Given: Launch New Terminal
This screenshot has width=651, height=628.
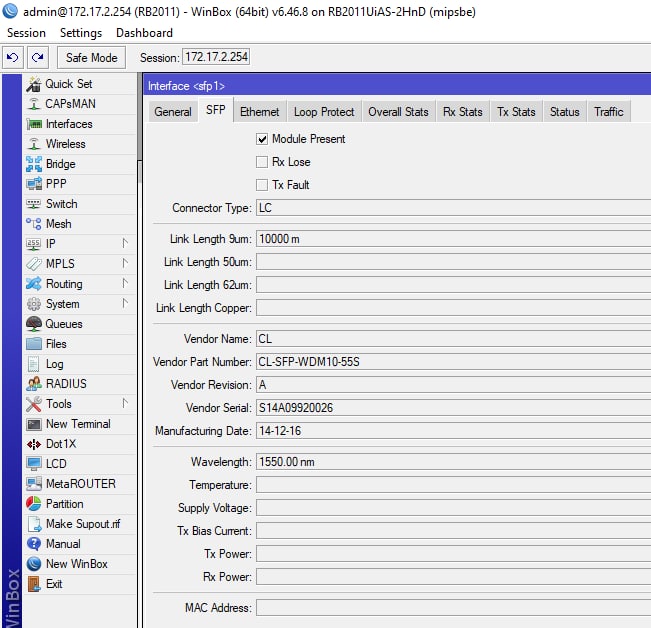Looking at the screenshot, I should pos(80,424).
